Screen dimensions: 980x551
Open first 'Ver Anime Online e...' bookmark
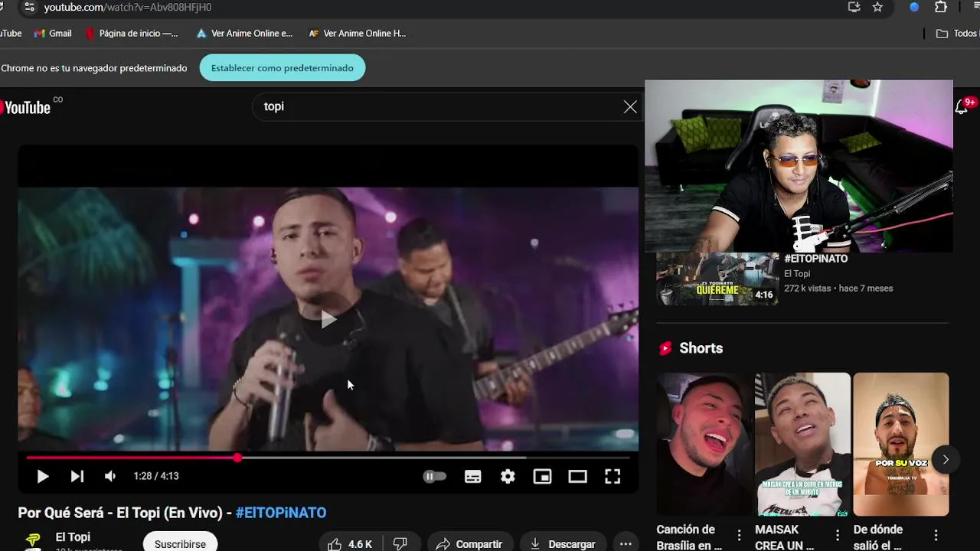245,34
